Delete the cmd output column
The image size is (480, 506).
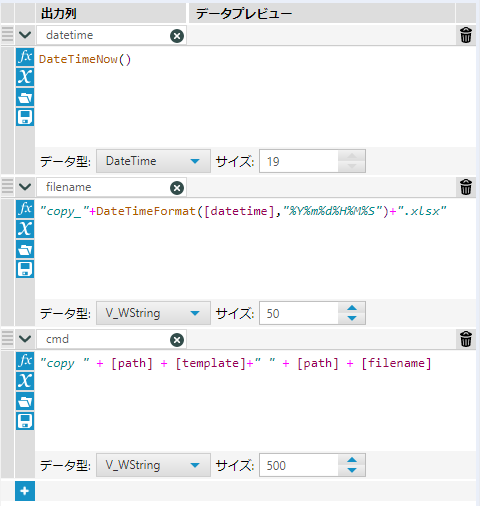point(466,339)
